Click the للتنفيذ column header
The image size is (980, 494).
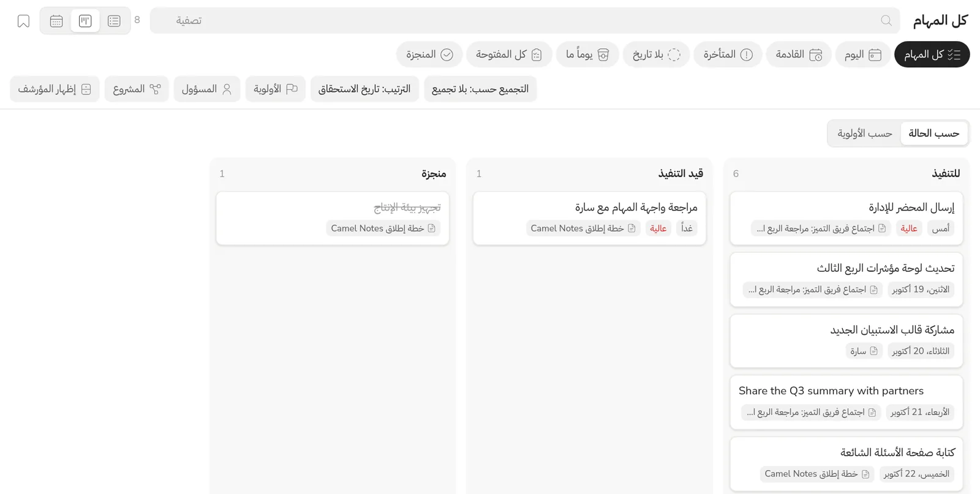946,174
